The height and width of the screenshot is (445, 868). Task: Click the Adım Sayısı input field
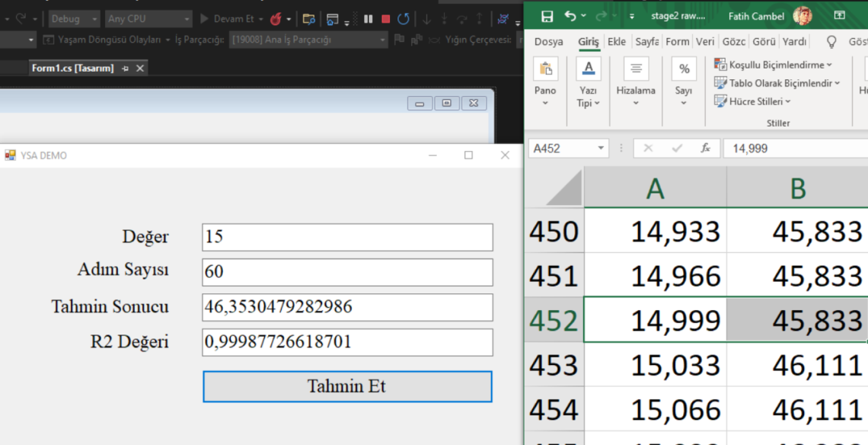click(x=347, y=272)
